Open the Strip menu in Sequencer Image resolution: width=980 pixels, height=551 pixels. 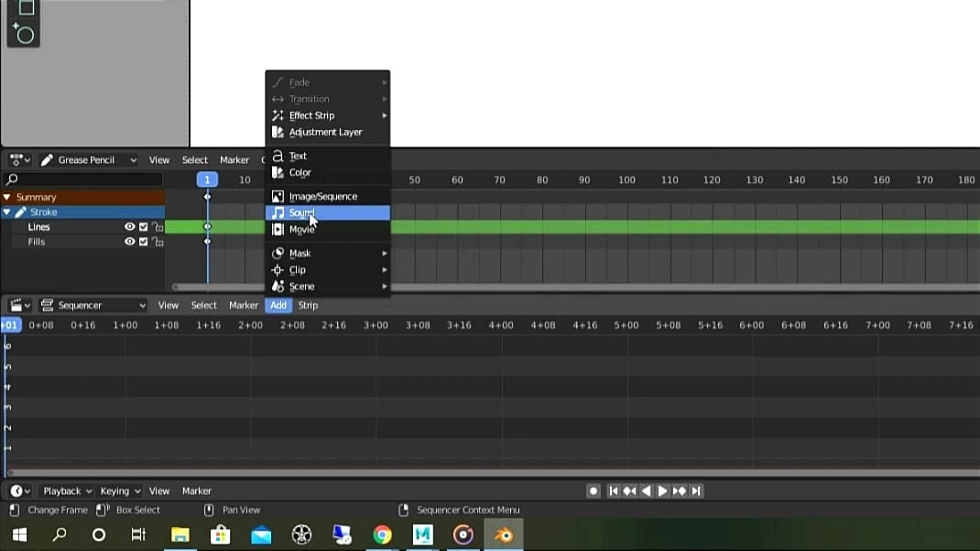pyautogui.click(x=308, y=305)
